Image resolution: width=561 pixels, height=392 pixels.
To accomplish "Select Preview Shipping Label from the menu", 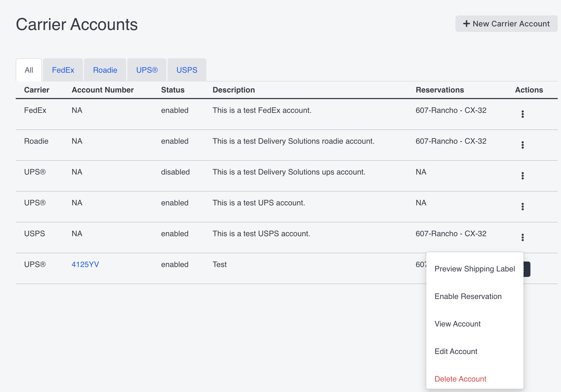I will click(x=475, y=269).
